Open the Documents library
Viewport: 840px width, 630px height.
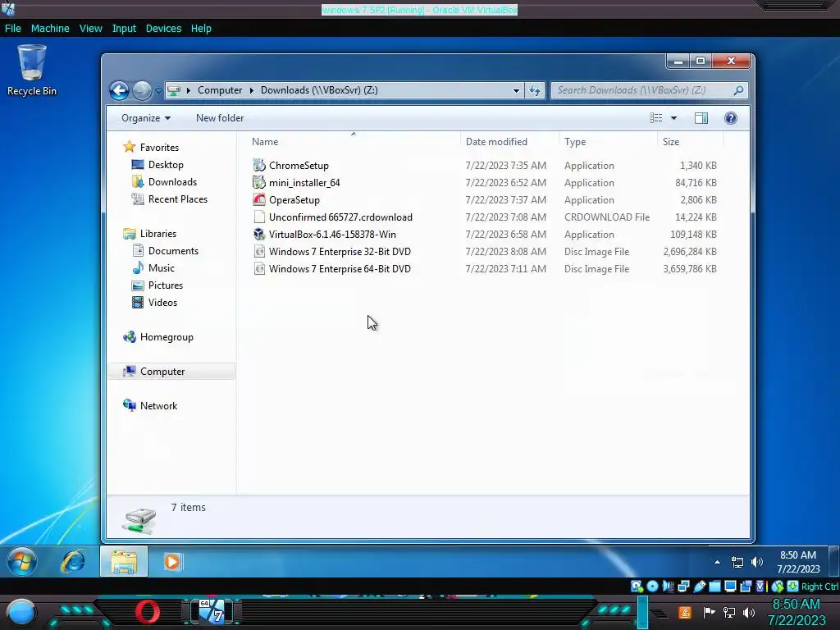(x=173, y=251)
